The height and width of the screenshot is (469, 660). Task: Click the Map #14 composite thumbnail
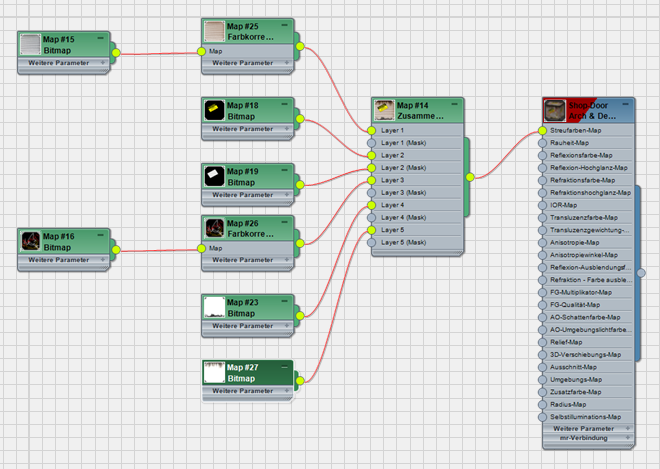[384, 111]
